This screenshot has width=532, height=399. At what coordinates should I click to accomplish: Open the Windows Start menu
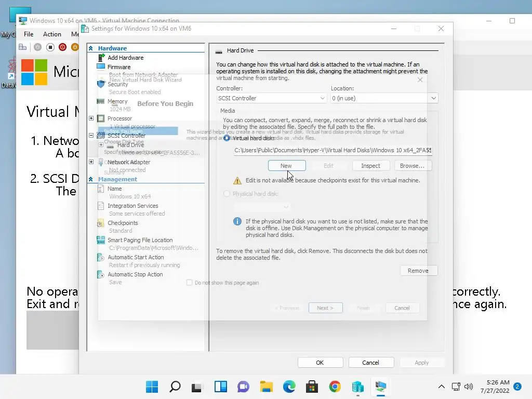point(152,387)
